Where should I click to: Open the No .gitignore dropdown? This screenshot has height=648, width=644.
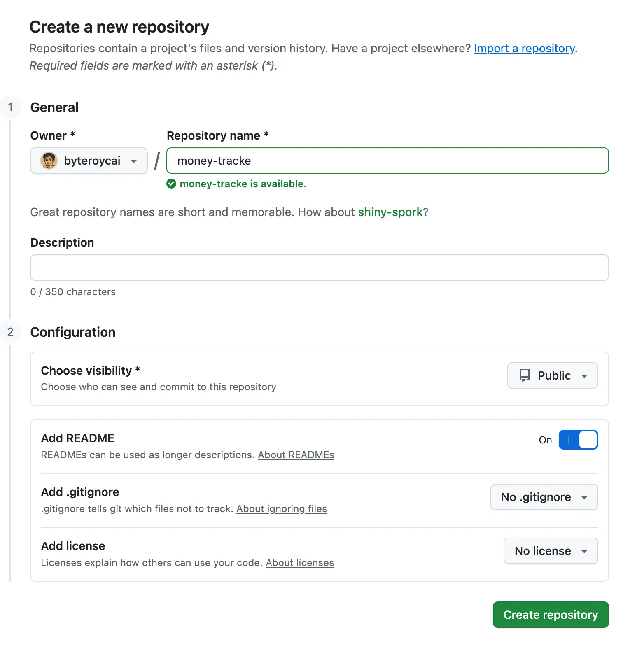coord(544,497)
